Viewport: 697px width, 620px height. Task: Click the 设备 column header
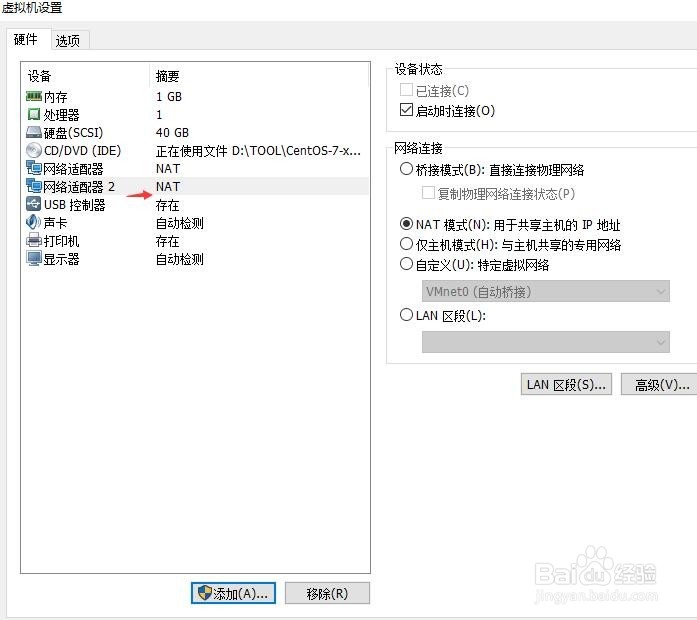40,76
